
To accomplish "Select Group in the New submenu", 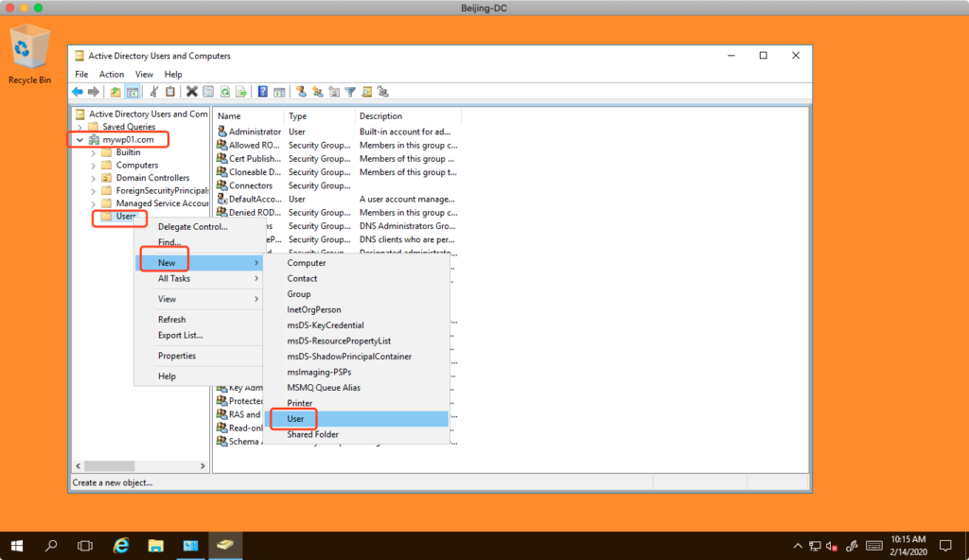I will 299,294.
